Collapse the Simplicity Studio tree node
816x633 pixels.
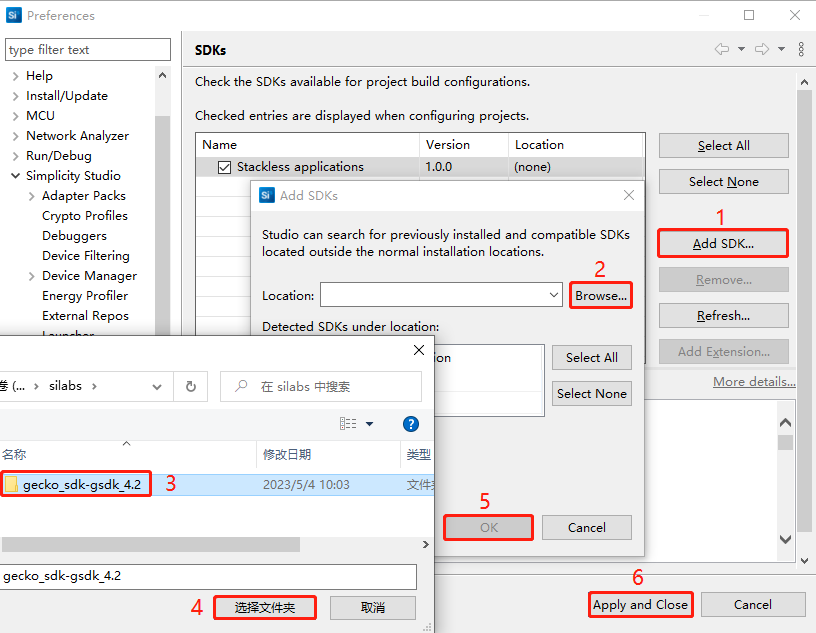pos(15,176)
